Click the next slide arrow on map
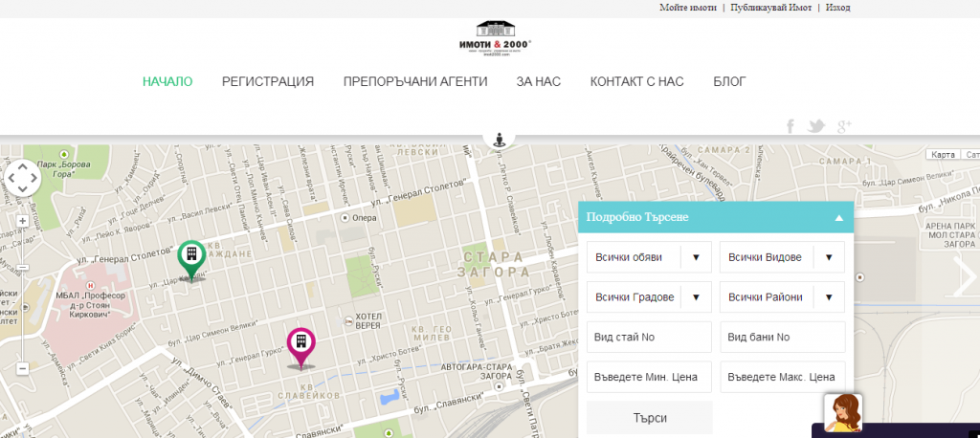 966,275
